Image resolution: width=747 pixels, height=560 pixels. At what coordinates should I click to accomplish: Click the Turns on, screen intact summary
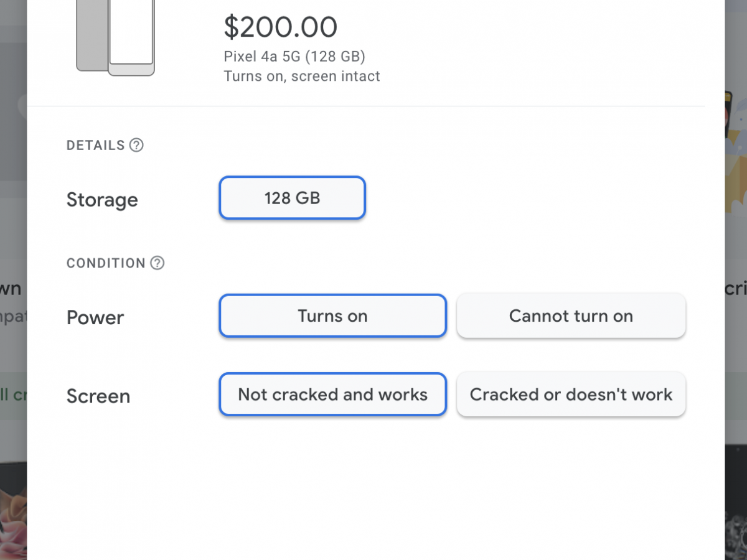click(x=302, y=77)
